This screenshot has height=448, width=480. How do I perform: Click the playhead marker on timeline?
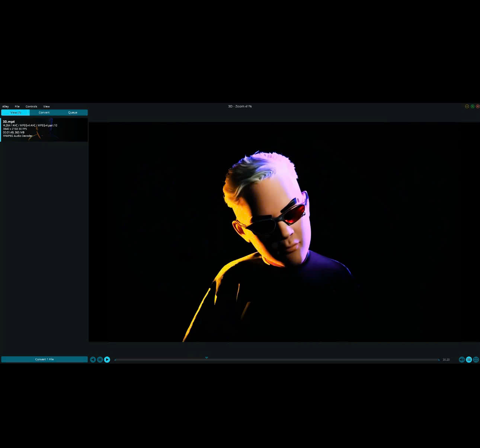(207, 358)
